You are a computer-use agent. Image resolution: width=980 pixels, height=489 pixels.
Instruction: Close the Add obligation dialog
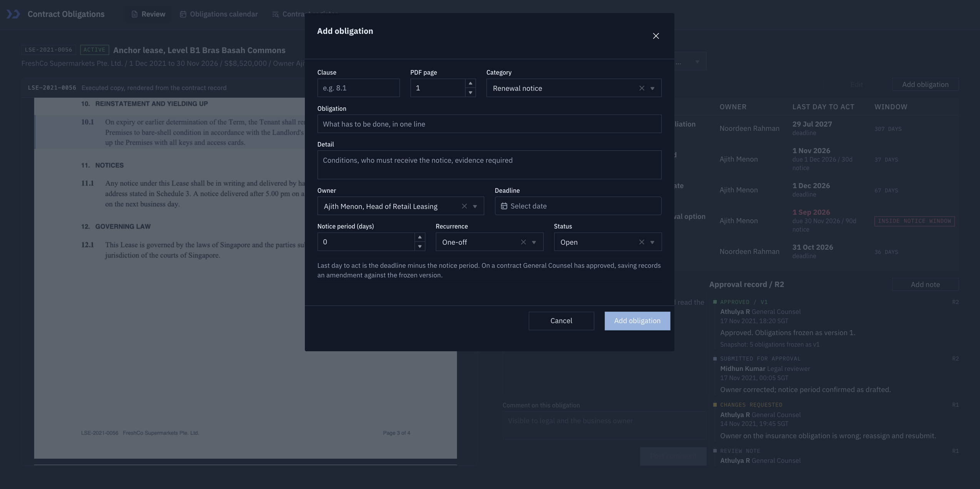coord(656,36)
